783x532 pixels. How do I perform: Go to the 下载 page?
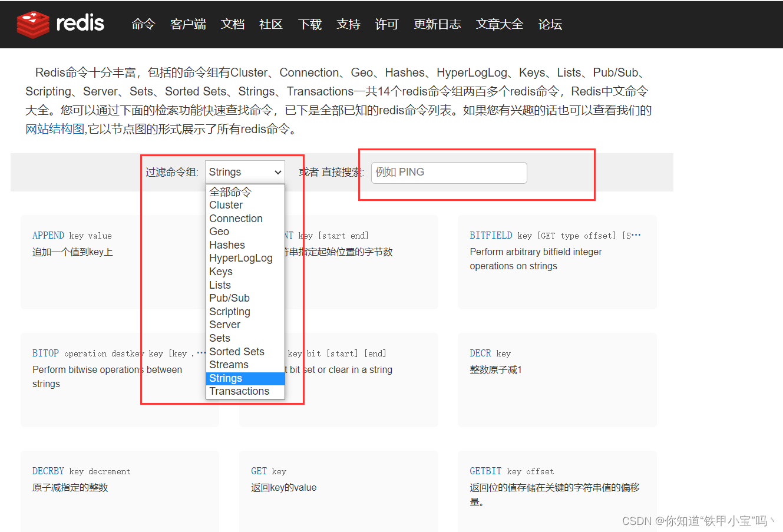point(310,24)
